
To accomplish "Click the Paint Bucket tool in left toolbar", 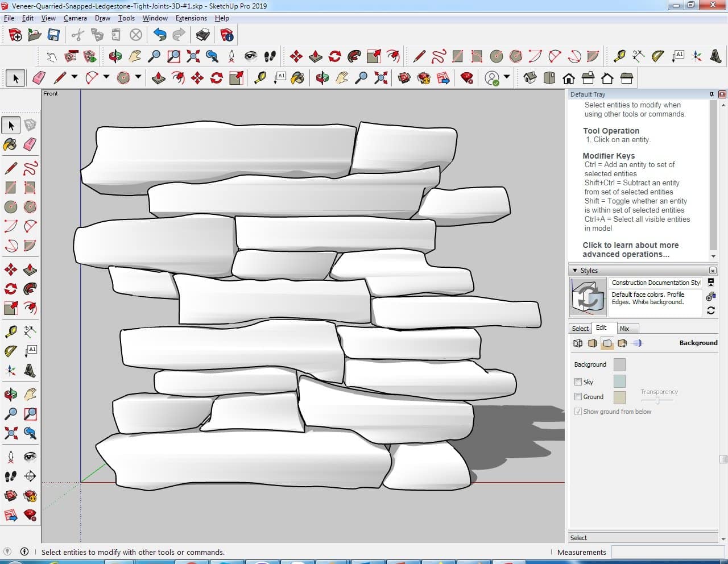I will pos(10,144).
